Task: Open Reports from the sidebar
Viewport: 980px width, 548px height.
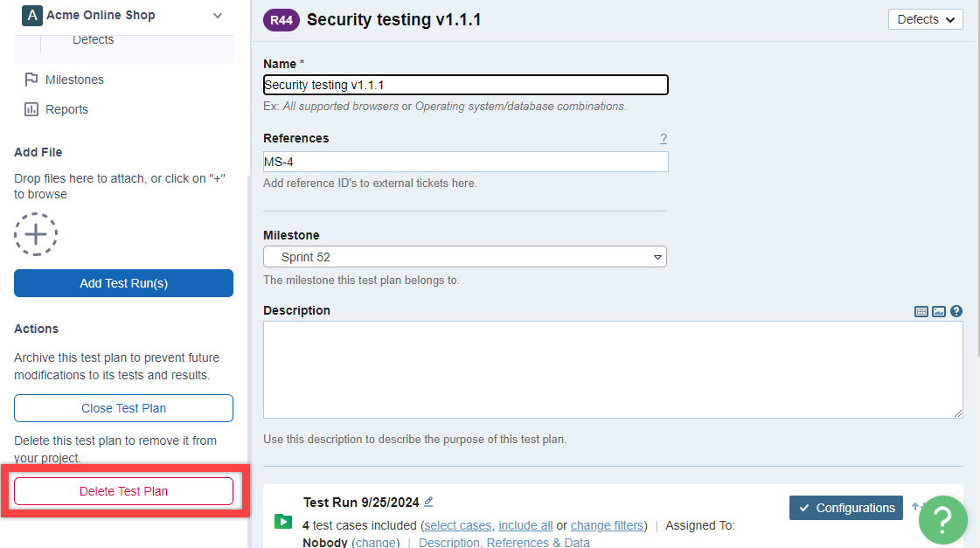Action: pyautogui.click(x=66, y=109)
